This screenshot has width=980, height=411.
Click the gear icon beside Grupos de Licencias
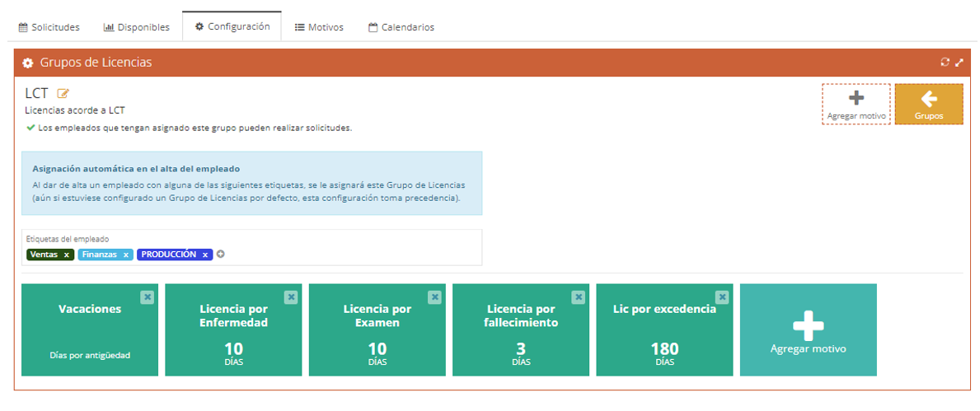coord(27,63)
